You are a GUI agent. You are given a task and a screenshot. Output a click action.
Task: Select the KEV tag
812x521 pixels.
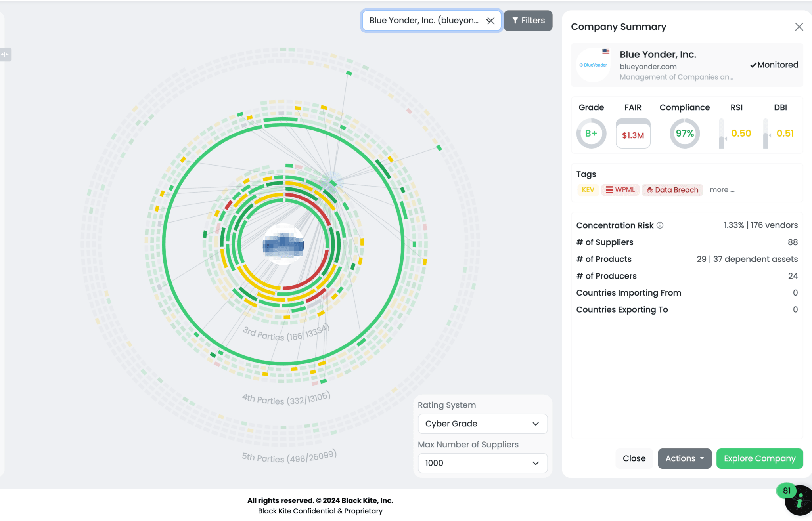point(588,190)
